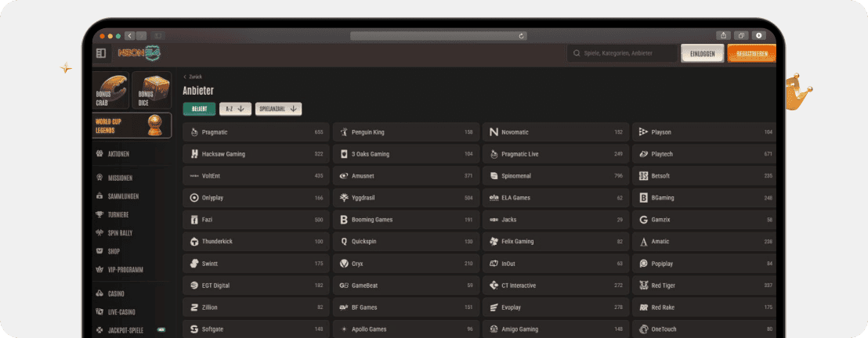
Task: Click the Penguin King provider icon
Action: click(x=344, y=132)
